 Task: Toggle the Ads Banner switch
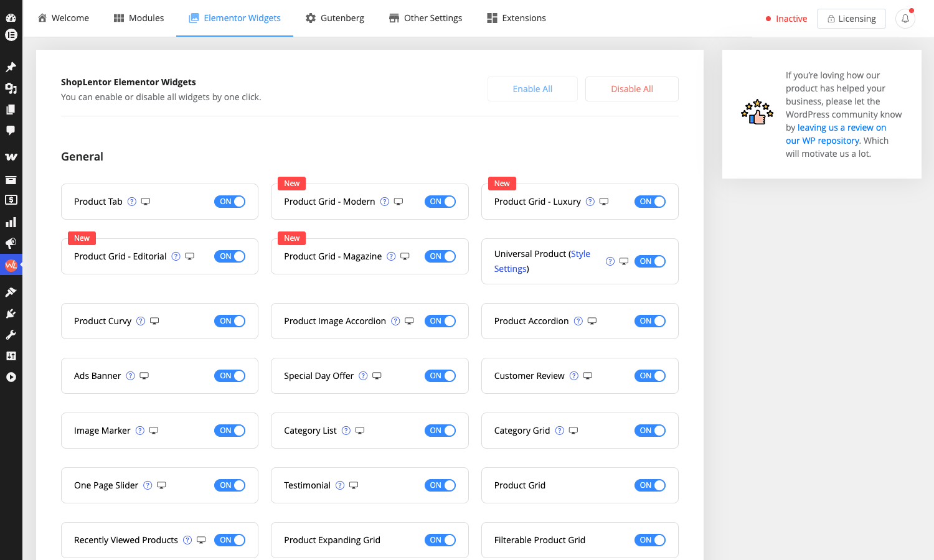coord(230,376)
